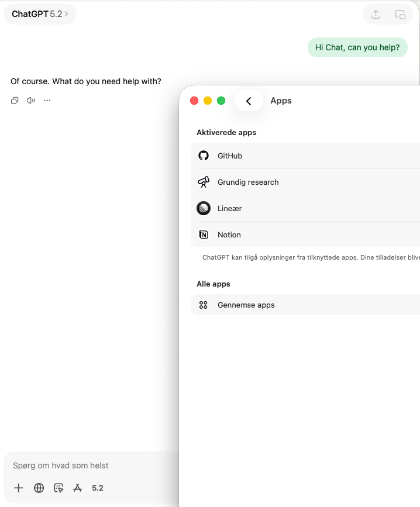The height and width of the screenshot is (507, 420).
Task: Select the green user message bubble
Action: (x=357, y=47)
